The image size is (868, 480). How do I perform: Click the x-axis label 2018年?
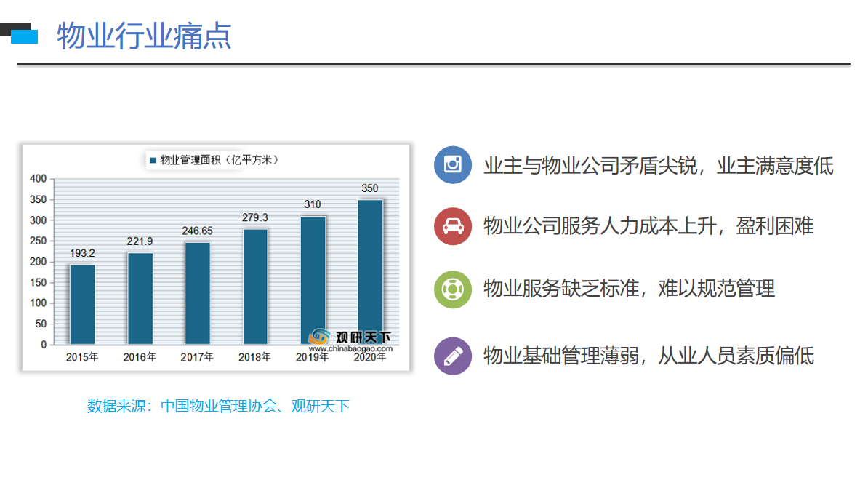[254, 357]
